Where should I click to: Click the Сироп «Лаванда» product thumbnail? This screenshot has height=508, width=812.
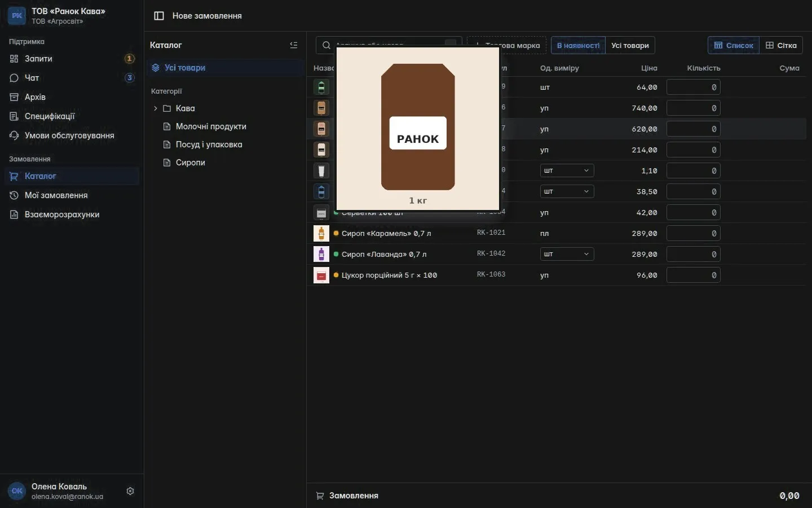coord(321,254)
